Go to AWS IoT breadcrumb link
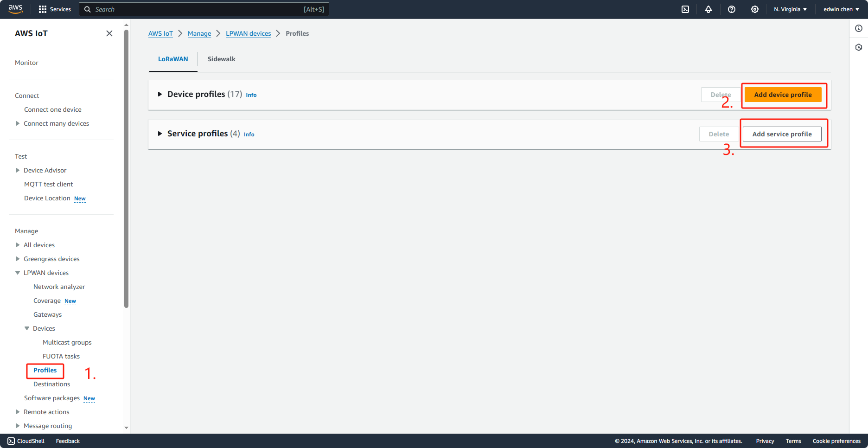This screenshot has height=448, width=868. pos(160,33)
